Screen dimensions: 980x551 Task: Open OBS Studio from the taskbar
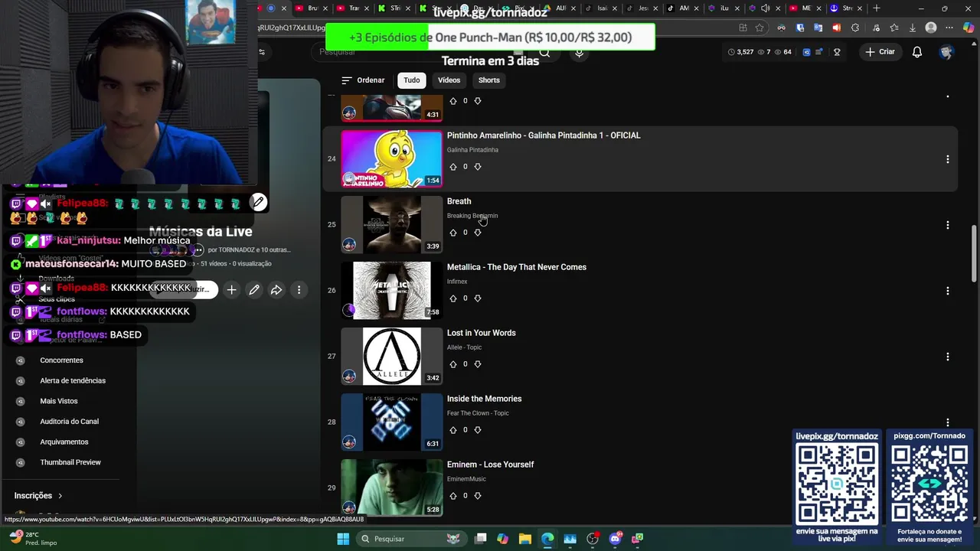[592, 539]
